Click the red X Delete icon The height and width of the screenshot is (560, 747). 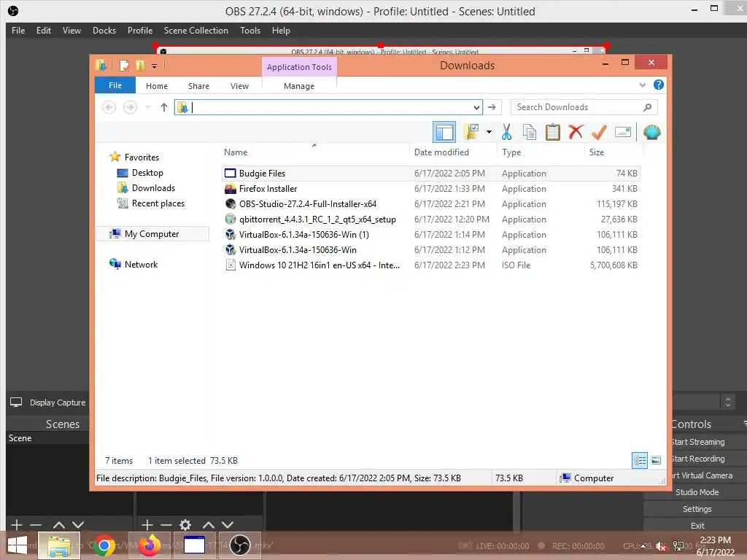pyautogui.click(x=576, y=132)
